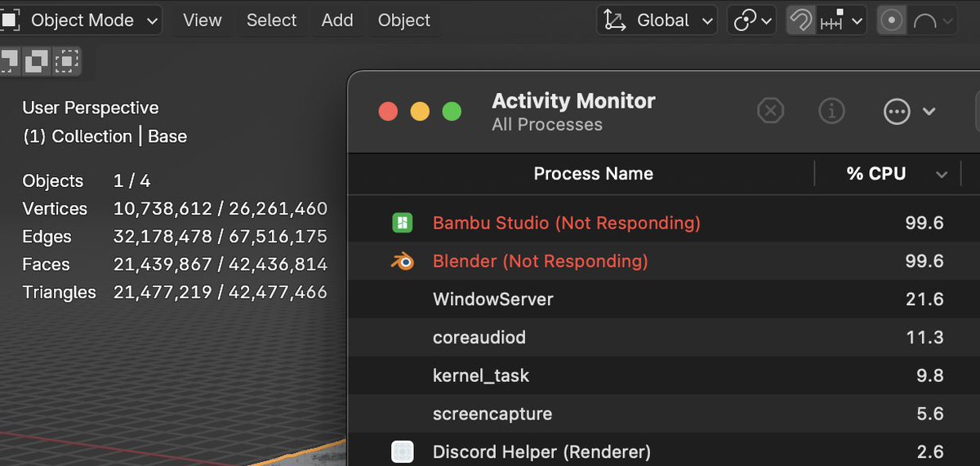Open the snap increment options dropdown

[841, 20]
